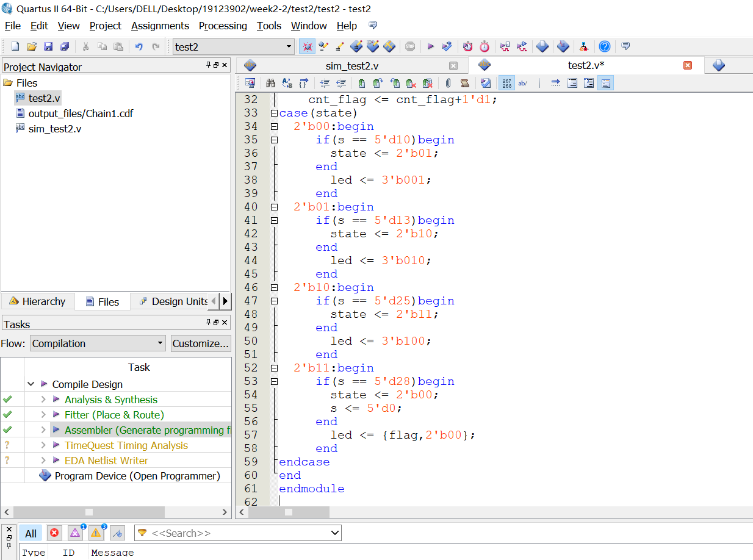Click the speech bubble feedback icon in toolbar
This screenshot has height=560, width=753.
[x=625, y=46]
